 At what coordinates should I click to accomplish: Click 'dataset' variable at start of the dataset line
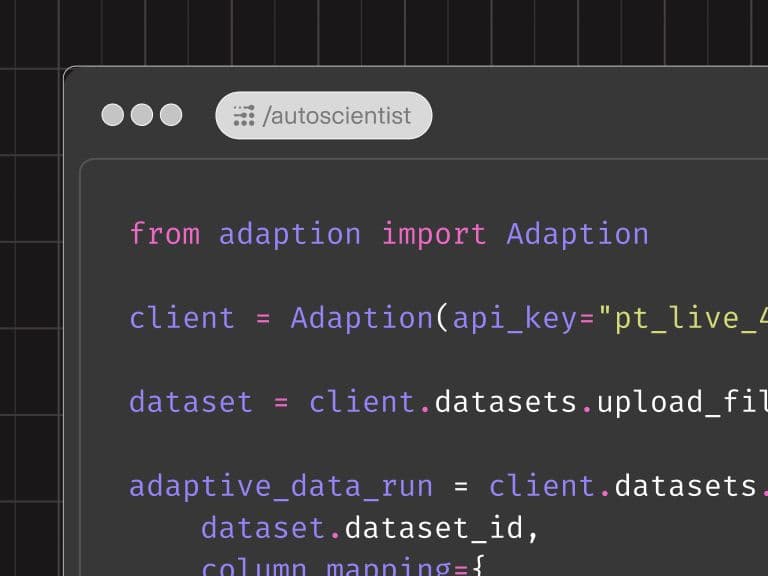(191, 402)
